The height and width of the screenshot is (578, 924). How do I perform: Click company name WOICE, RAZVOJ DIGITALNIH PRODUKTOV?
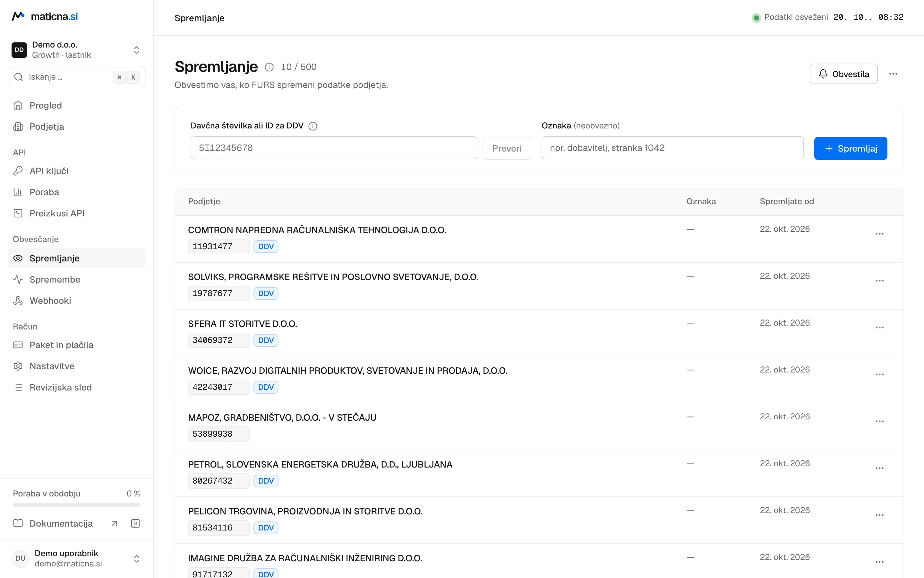347,371
